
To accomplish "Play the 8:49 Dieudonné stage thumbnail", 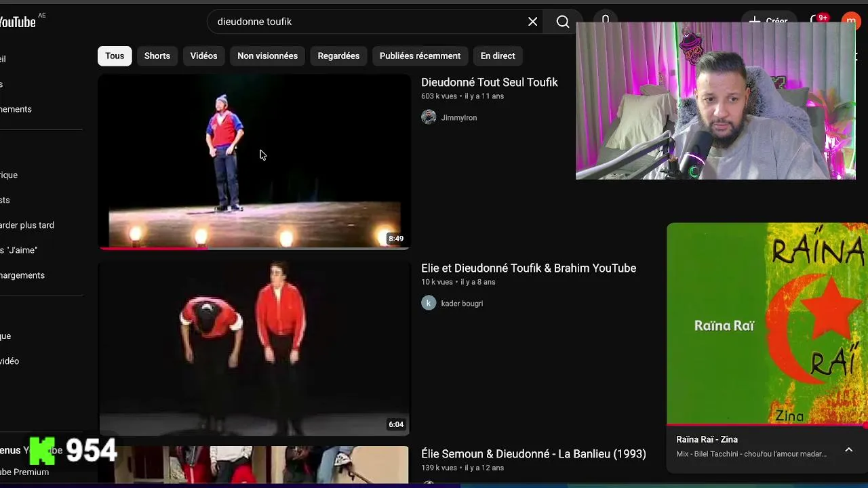I will [254, 161].
